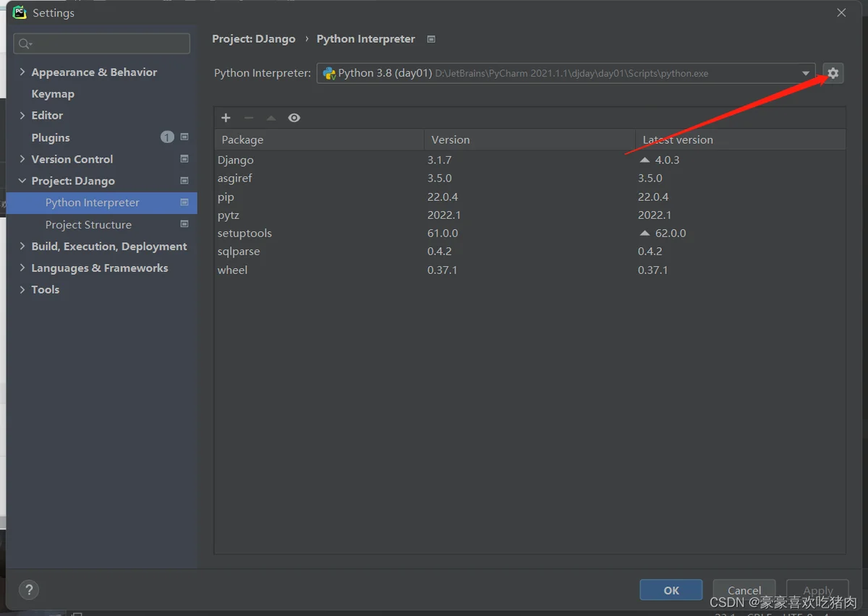Click asgiref installed version 3.5.0 cell
Screen dimensions: 868x616
[439, 178]
